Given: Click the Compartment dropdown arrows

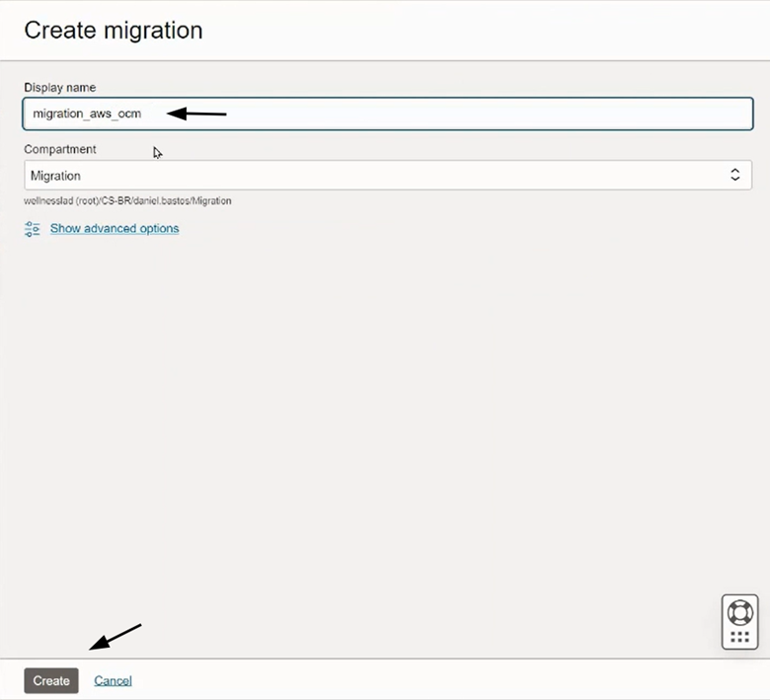Looking at the screenshot, I should coord(734,175).
